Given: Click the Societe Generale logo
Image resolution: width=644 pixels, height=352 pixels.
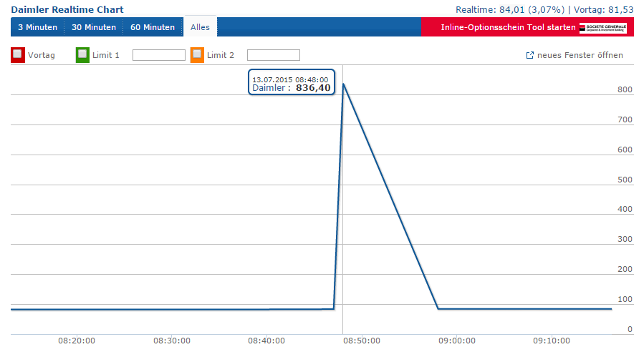Looking at the screenshot, I should 603,28.
